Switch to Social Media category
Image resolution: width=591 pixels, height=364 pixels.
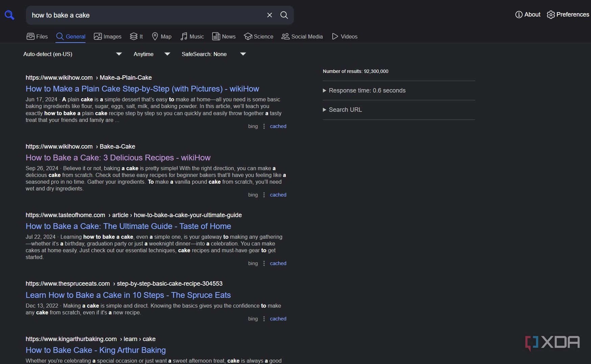[x=302, y=36]
